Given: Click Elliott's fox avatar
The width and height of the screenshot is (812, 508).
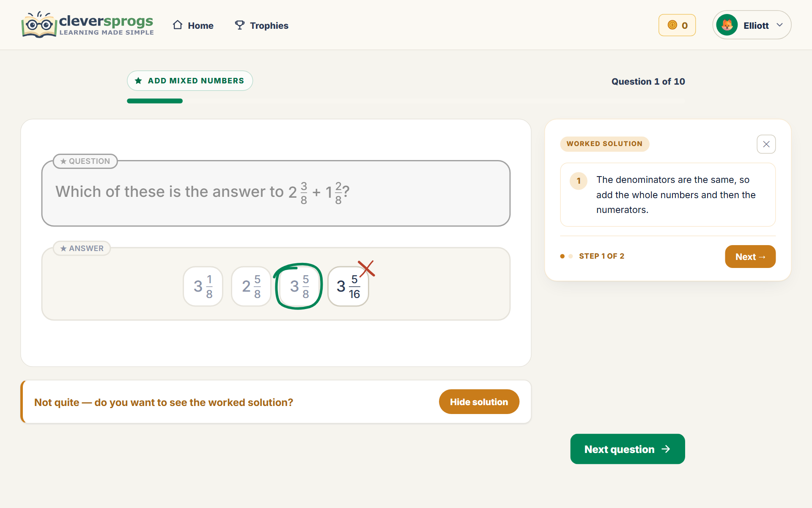Looking at the screenshot, I should [x=727, y=25].
